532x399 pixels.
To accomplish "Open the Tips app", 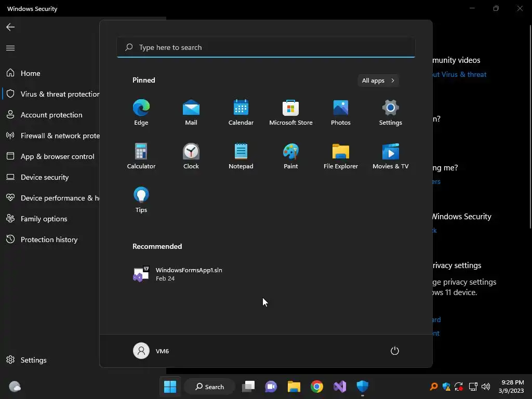I will [141, 200].
